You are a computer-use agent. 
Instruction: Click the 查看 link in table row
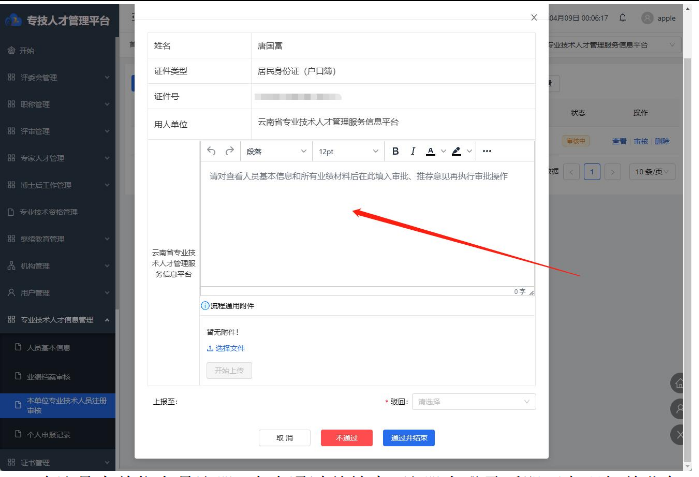pyautogui.click(x=619, y=141)
